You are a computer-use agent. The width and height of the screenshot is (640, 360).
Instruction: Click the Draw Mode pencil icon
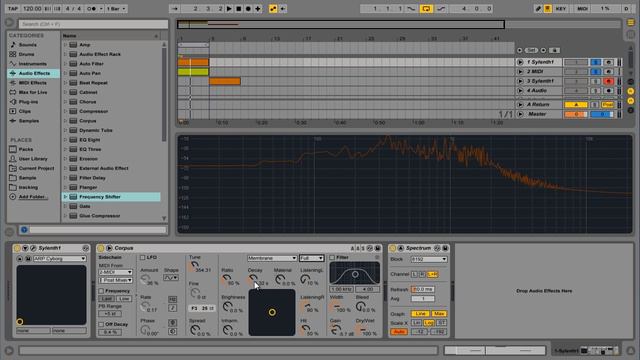(x=538, y=9)
